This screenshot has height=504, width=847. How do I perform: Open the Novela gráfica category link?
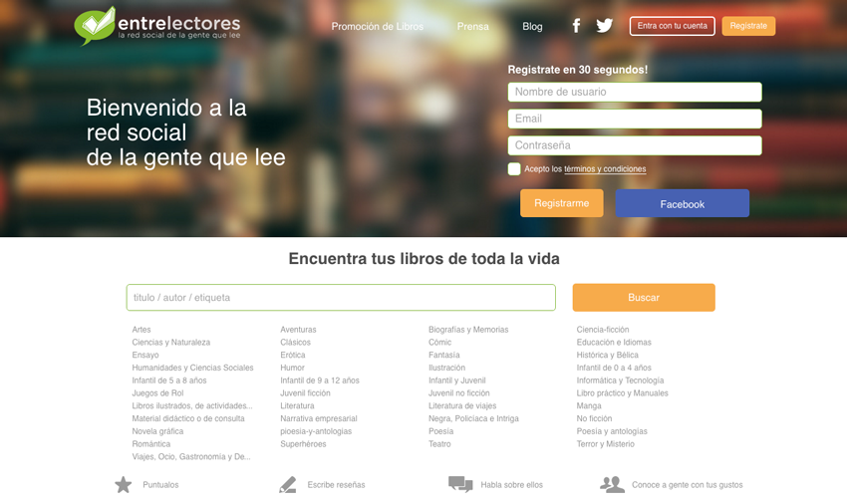(x=157, y=431)
